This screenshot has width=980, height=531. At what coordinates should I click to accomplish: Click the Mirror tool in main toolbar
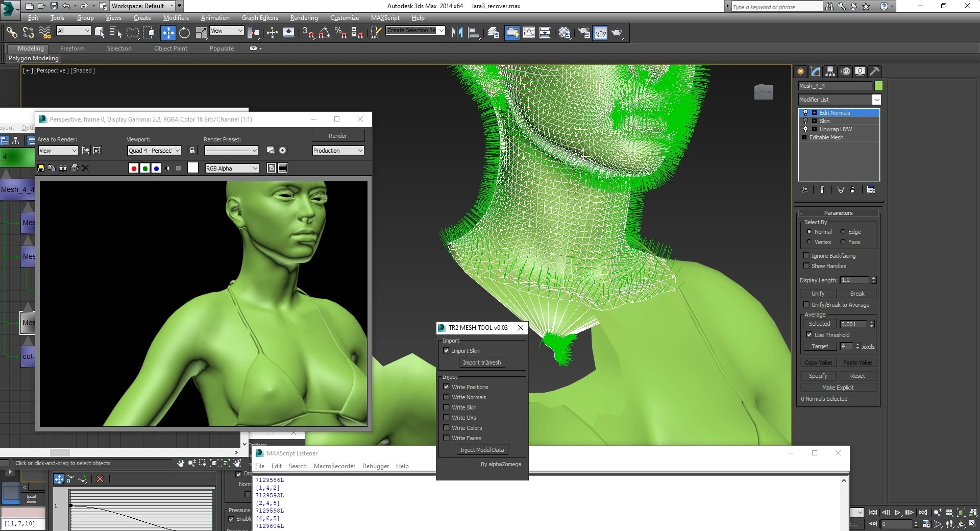click(457, 33)
